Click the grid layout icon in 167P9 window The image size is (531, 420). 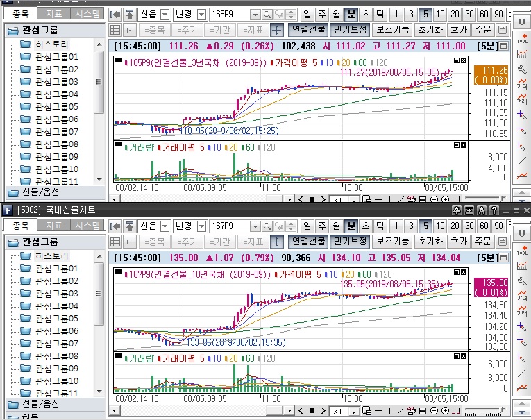[x=115, y=242]
